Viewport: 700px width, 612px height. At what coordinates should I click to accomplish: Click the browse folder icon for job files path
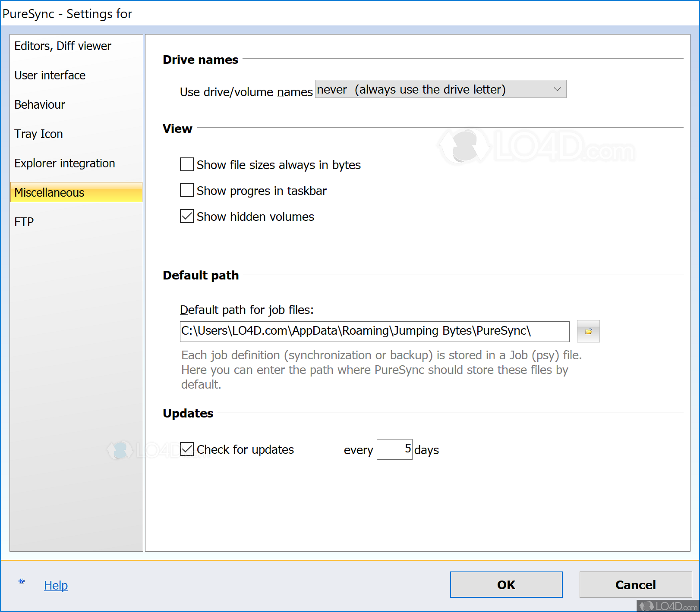[x=588, y=331]
